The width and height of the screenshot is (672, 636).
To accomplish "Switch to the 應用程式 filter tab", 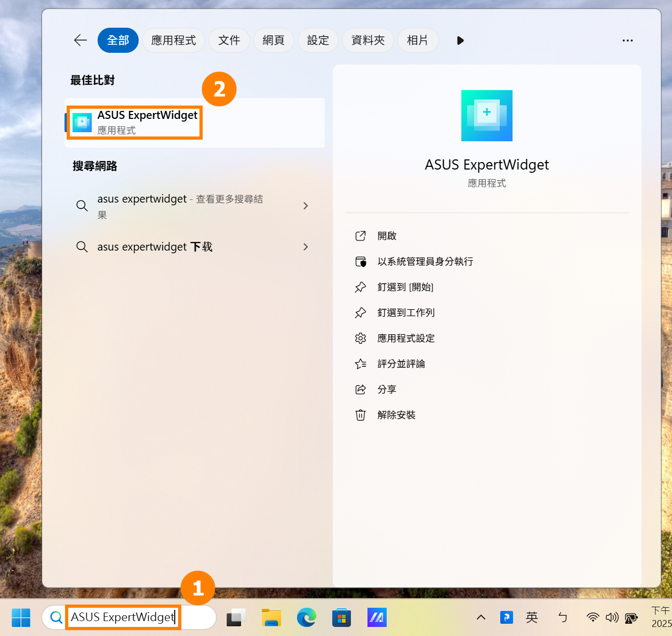I will pyautogui.click(x=173, y=41).
